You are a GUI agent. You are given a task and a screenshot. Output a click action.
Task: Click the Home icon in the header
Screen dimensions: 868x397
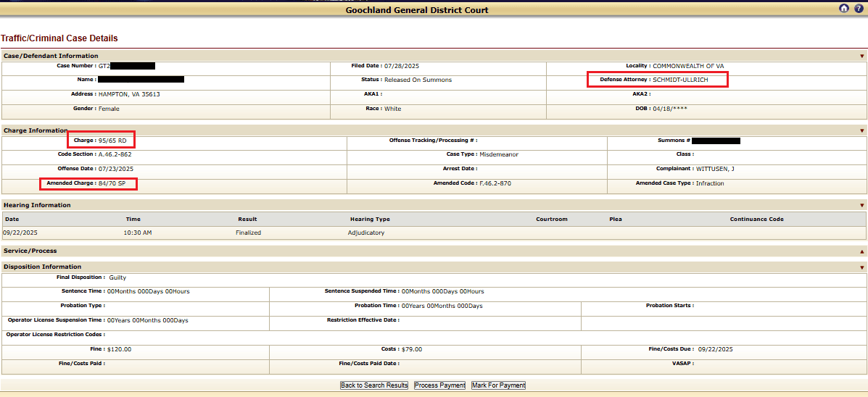click(x=843, y=9)
